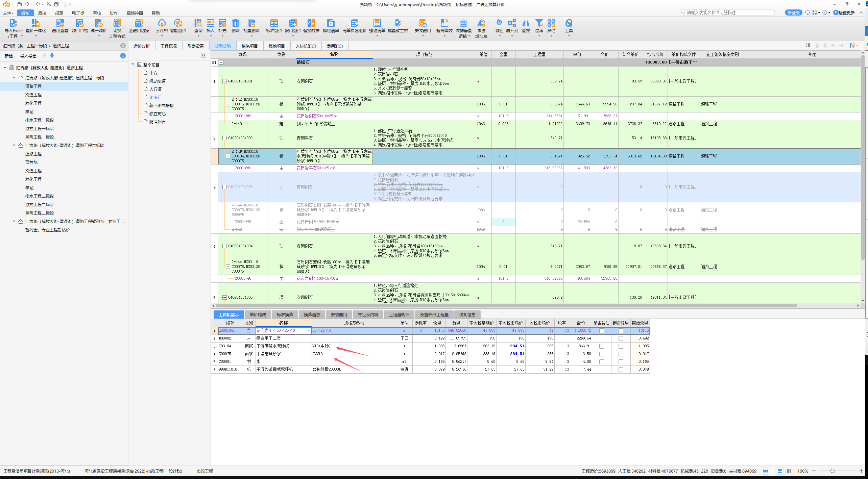Viewport: 868px width, 479px height.
Task: Click the 批量改主材 icon
Action: tap(398, 23)
